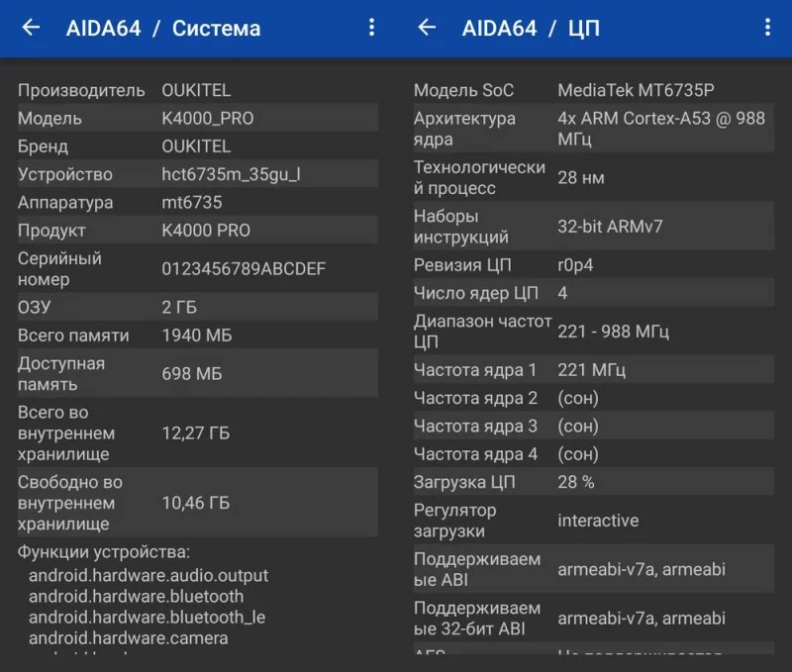Tap the Технологический процесс 28 нм row

592,177
